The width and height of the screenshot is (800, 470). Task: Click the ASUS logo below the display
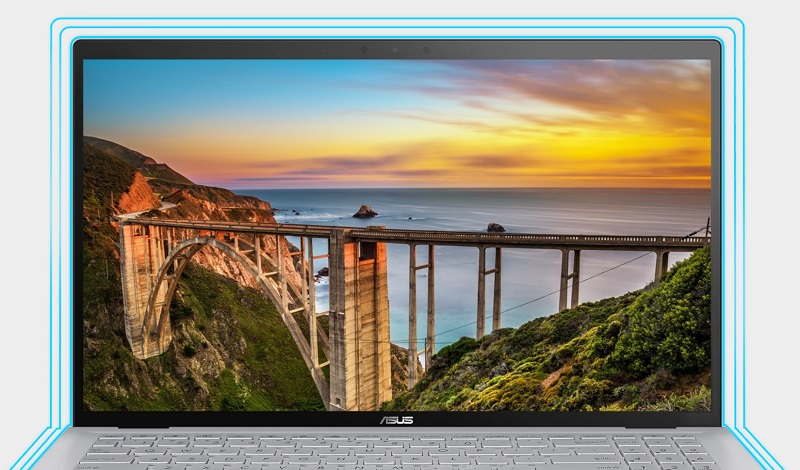click(396, 420)
